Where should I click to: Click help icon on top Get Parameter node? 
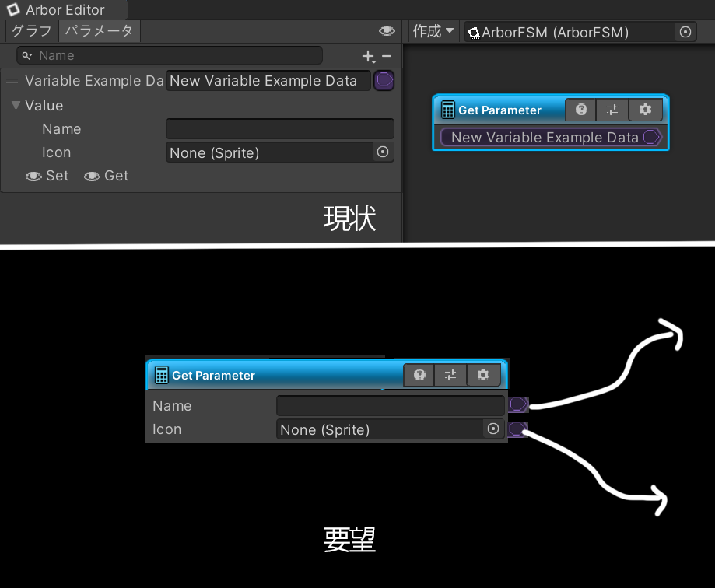(x=581, y=110)
